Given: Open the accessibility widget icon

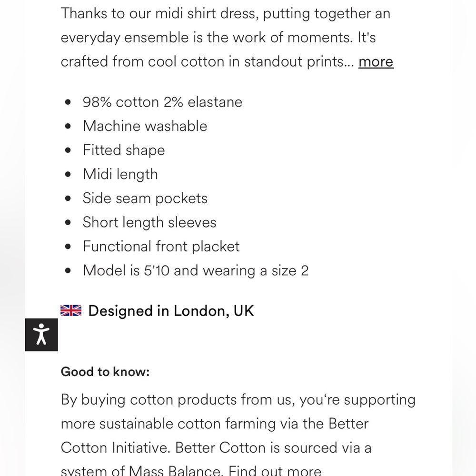Looking at the screenshot, I should tap(41, 335).
